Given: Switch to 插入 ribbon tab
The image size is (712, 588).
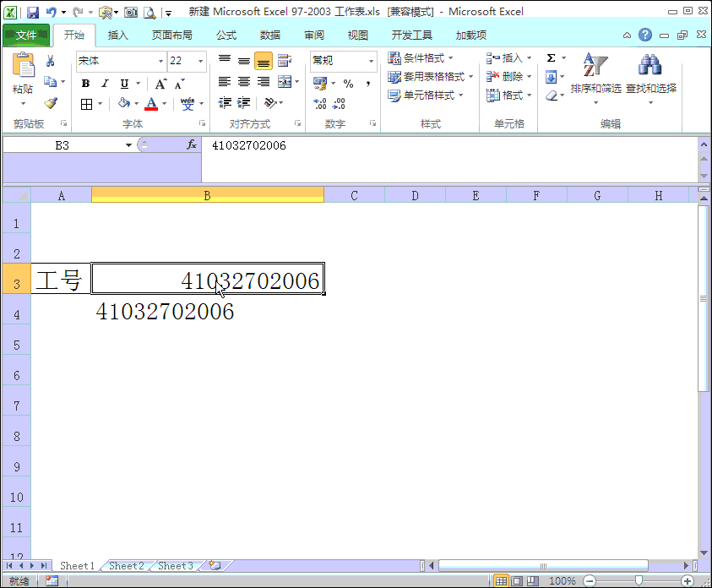Looking at the screenshot, I should click(x=117, y=35).
